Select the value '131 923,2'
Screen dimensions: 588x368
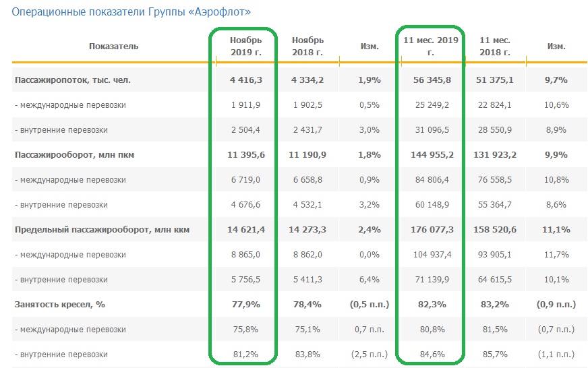click(x=495, y=155)
